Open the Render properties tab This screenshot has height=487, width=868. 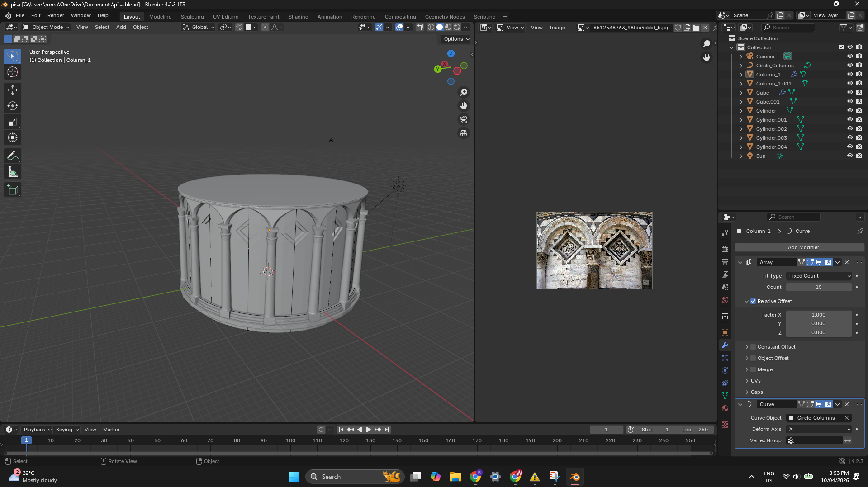[x=725, y=249]
